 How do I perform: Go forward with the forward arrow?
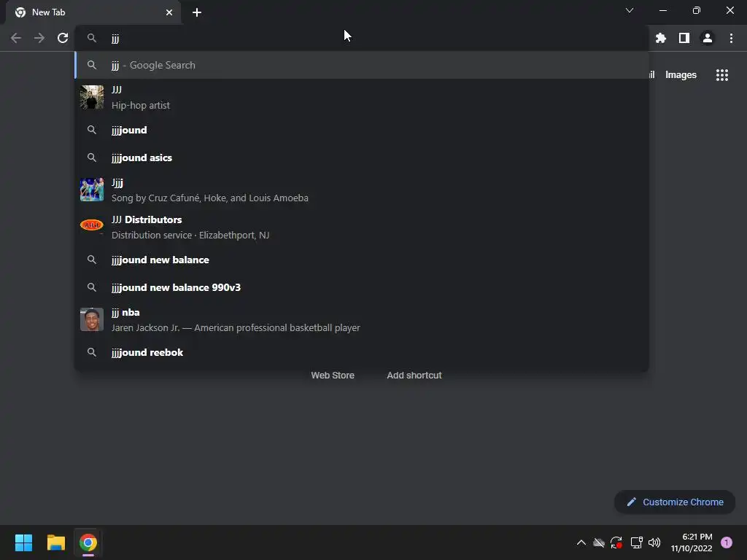click(39, 38)
